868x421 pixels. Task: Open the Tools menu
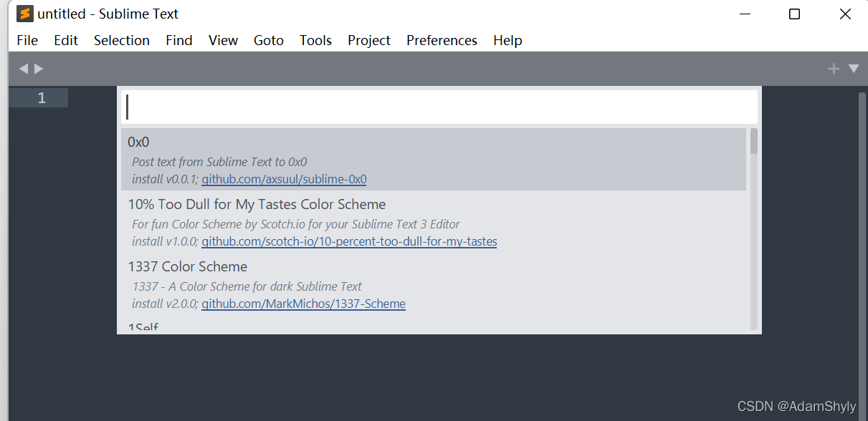(315, 40)
